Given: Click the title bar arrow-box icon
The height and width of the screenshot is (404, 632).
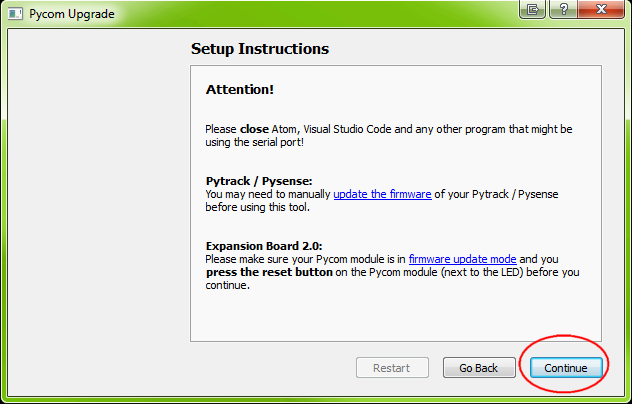Looking at the screenshot, I should [x=532, y=9].
